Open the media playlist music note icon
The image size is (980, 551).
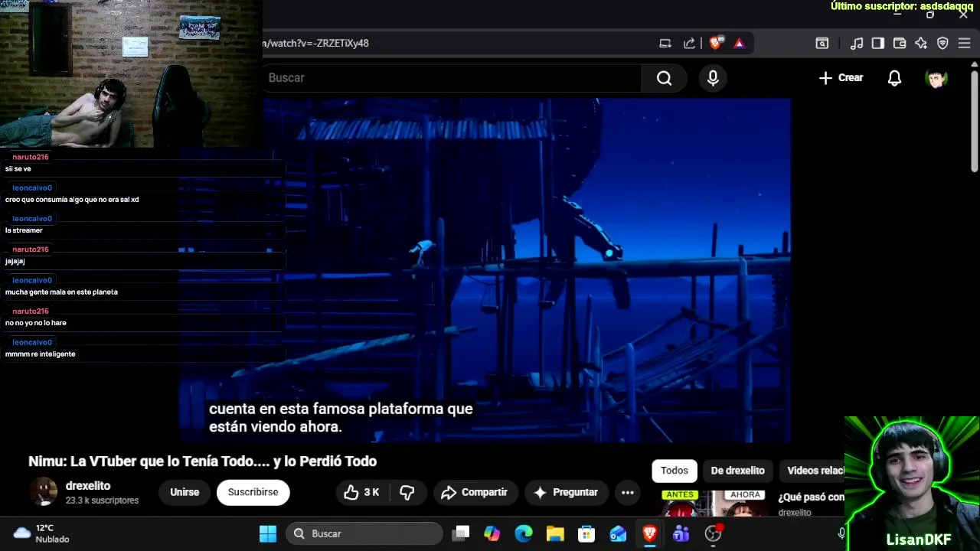[x=857, y=44]
